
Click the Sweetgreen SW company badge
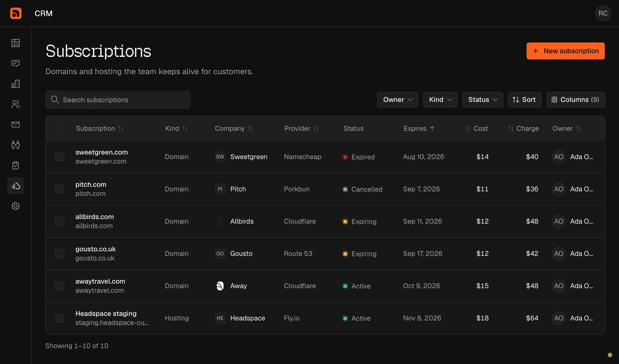point(220,157)
